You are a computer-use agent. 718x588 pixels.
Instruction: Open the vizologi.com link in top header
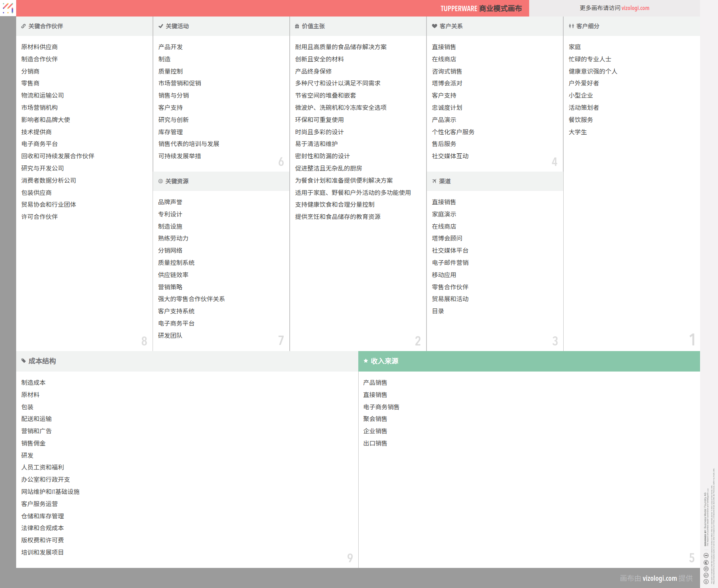635,8
